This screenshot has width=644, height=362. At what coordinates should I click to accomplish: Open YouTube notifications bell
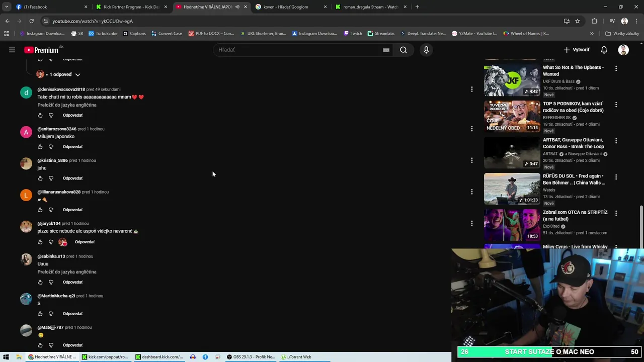point(604,50)
